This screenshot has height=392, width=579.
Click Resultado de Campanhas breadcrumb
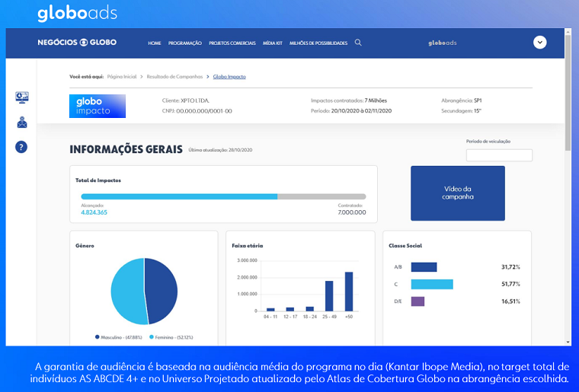pyautogui.click(x=174, y=77)
